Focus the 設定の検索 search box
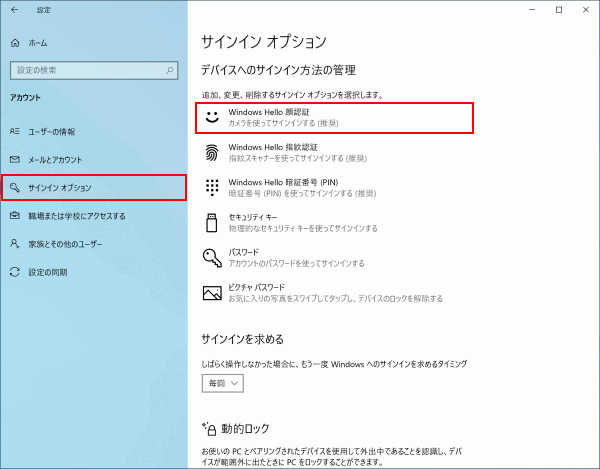Image resolution: width=600 pixels, height=469 pixels. point(94,70)
